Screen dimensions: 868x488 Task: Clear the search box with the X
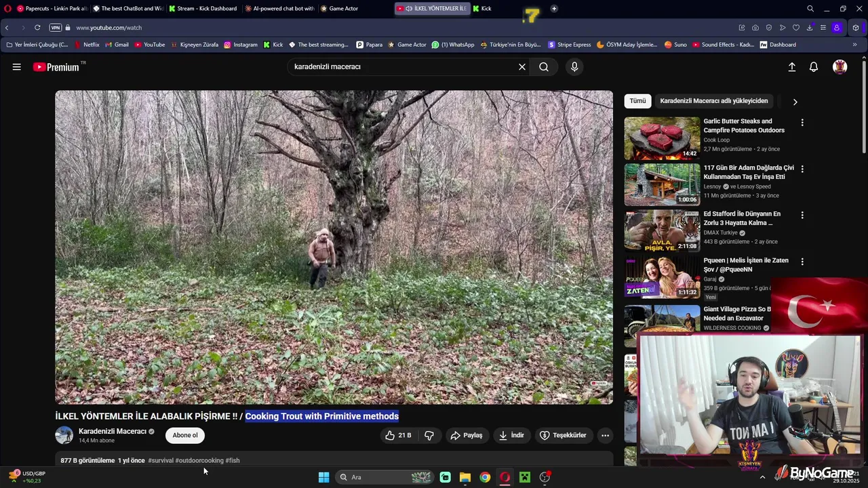coord(522,66)
